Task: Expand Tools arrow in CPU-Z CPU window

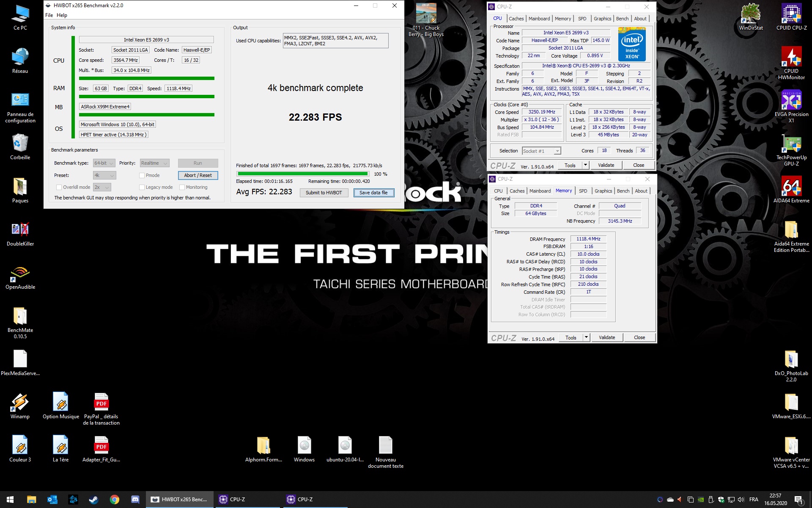Action: tap(586, 165)
